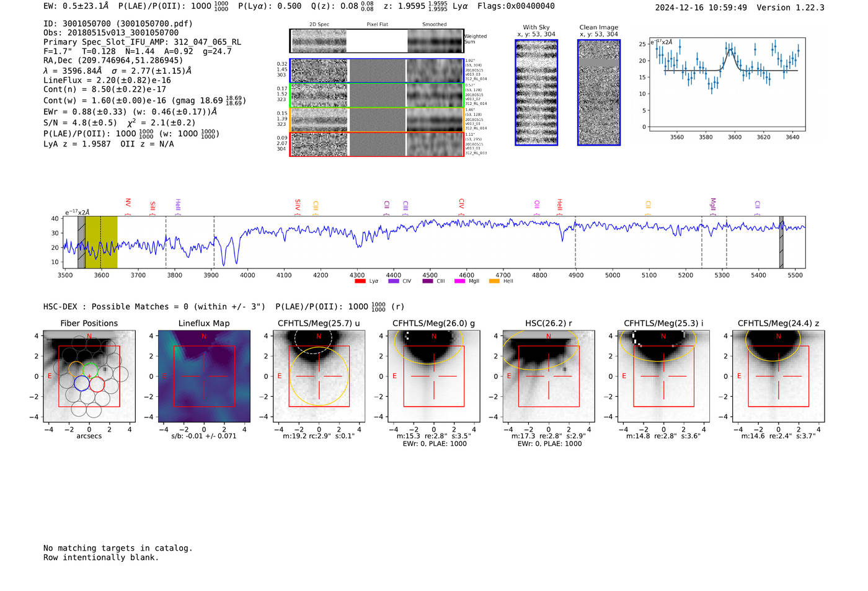Click the "2D Spec" column header

[319, 25]
